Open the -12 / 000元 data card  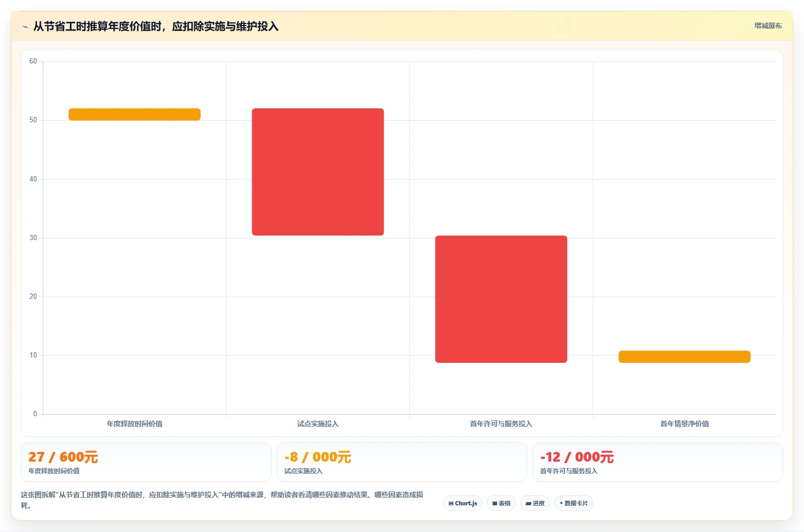click(658, 462)
